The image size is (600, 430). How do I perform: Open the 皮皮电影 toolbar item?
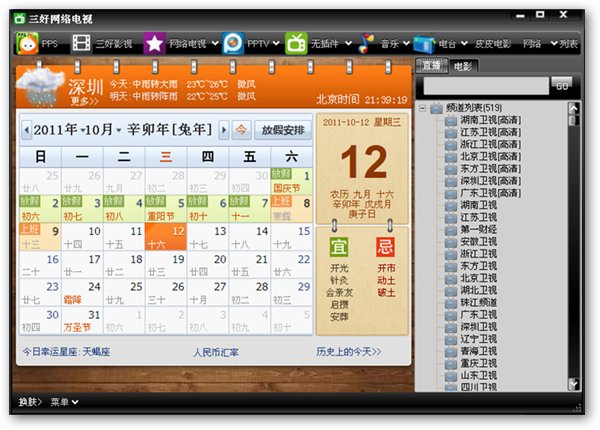[493, 44]
